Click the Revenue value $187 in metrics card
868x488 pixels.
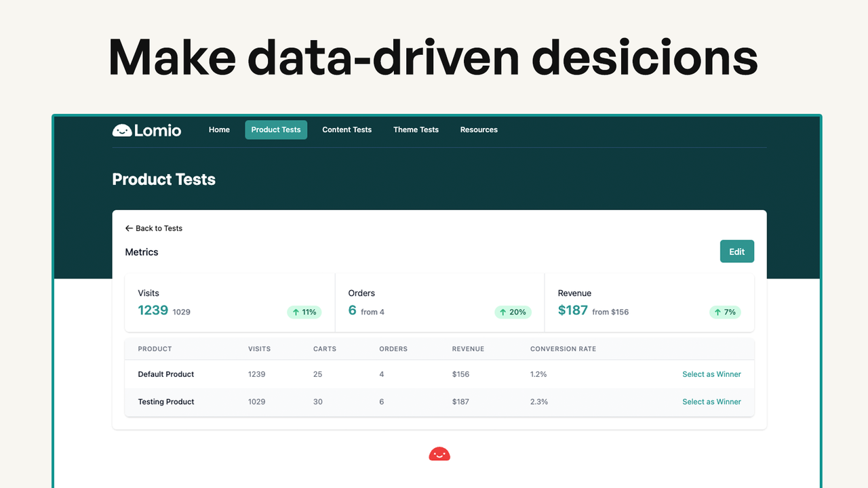point(573,310)
